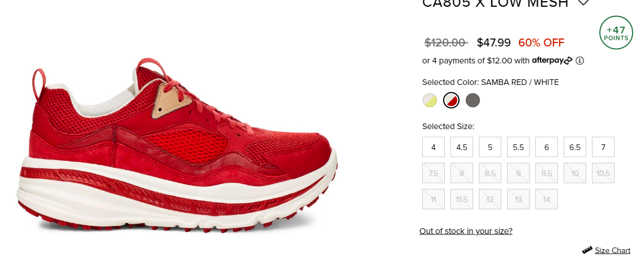The width and height of the screenshot is (644, 265).
Task: Expand the chevron next to product title
Action: coord(583,2)
